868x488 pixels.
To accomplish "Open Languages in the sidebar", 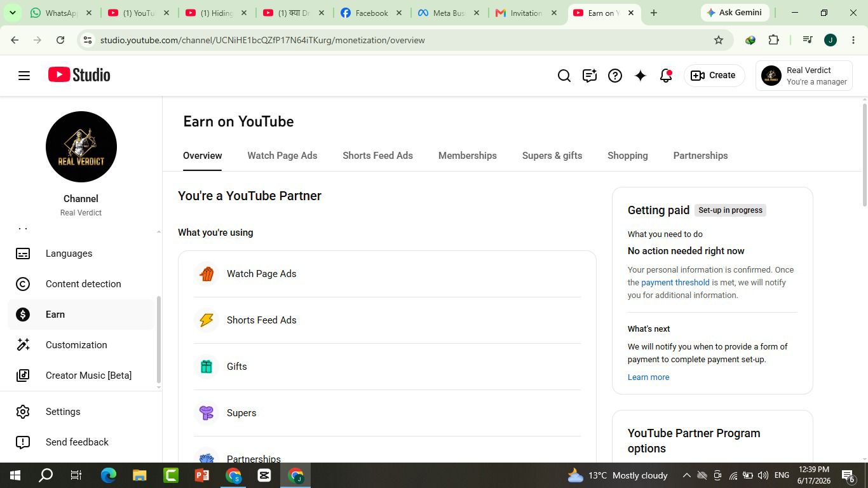I will (81, 254).
